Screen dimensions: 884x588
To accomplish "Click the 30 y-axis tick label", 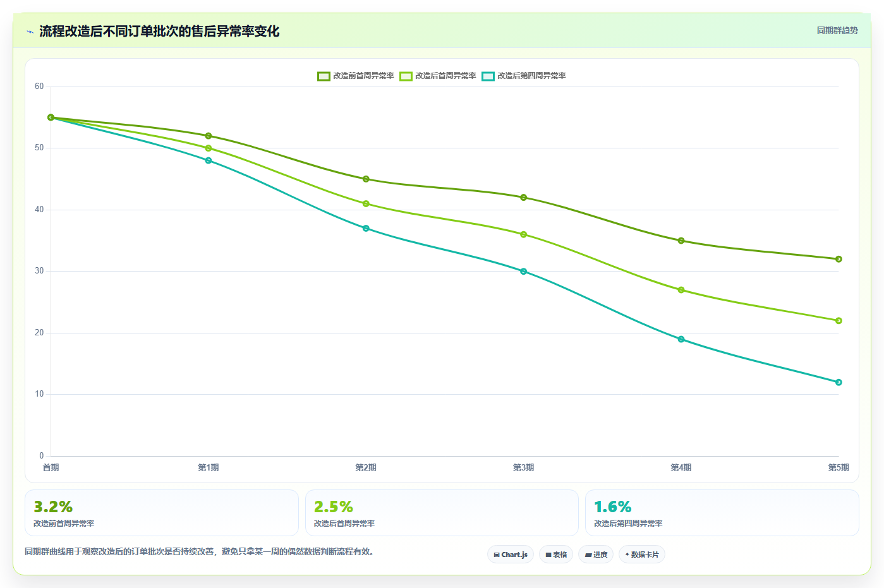I will click(x=39, y=271).
